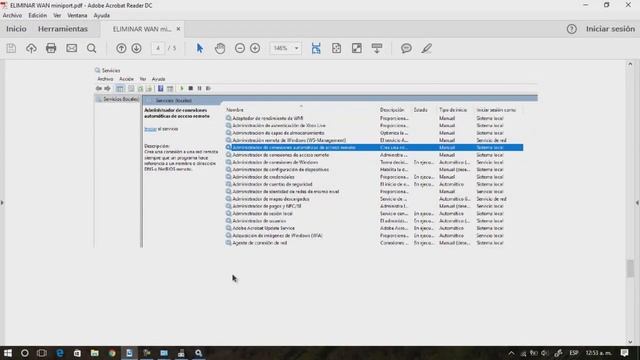Open the Edición menu
Screen dimensions: 640x360
coord(38,16)
